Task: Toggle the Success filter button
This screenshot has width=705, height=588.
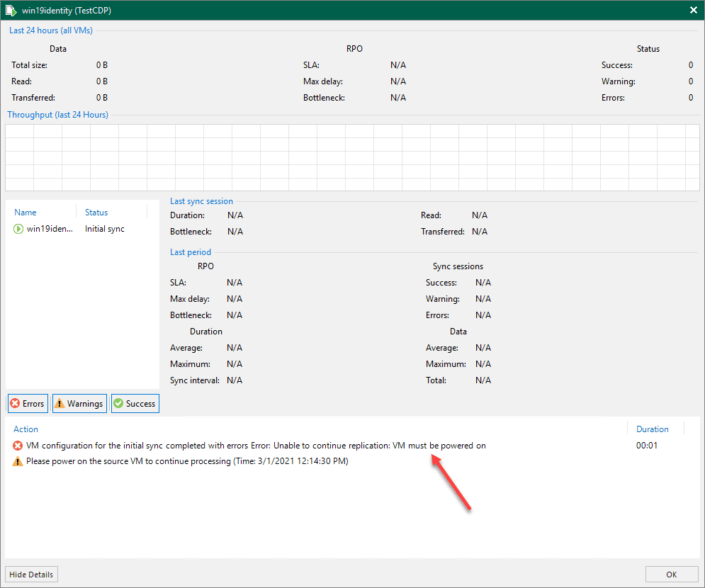Action: click(135, 404)
